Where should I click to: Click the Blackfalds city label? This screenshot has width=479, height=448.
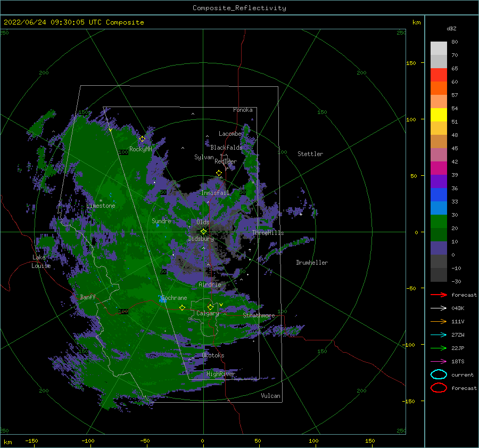coord(226,148)
